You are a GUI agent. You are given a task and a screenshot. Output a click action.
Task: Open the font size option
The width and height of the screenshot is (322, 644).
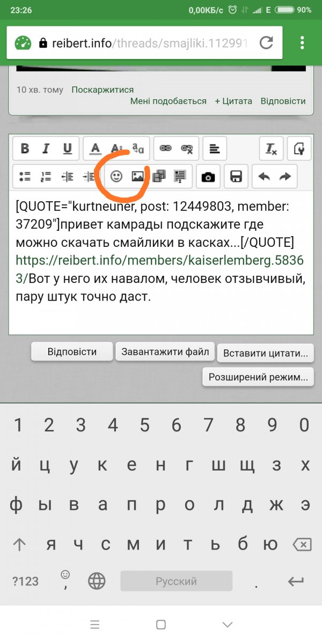tap(116, 149)
